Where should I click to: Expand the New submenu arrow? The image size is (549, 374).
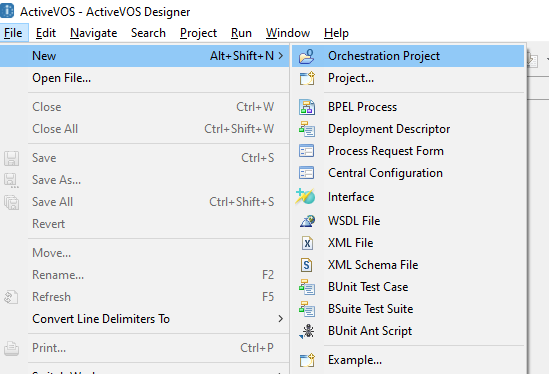pos(280,56)
